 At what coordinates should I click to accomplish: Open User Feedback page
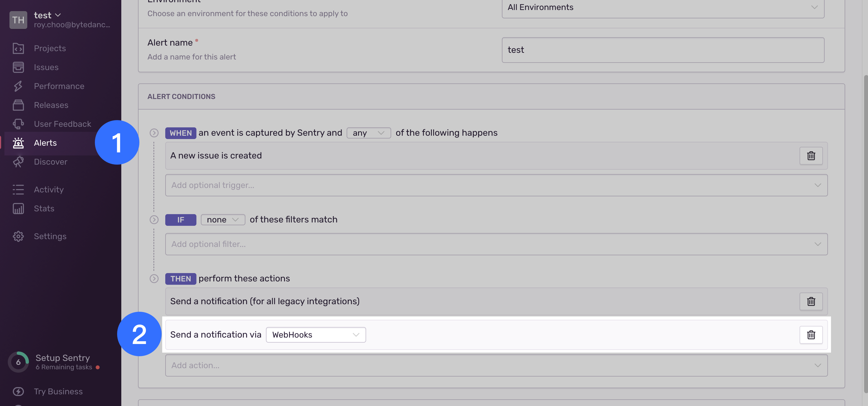(x=62, y=124)
